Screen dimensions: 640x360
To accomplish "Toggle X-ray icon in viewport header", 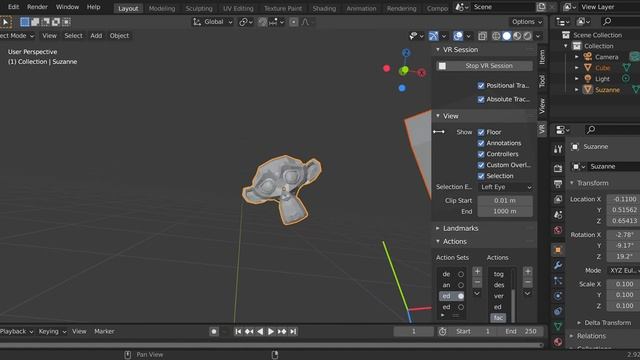I will click(482, 36).
